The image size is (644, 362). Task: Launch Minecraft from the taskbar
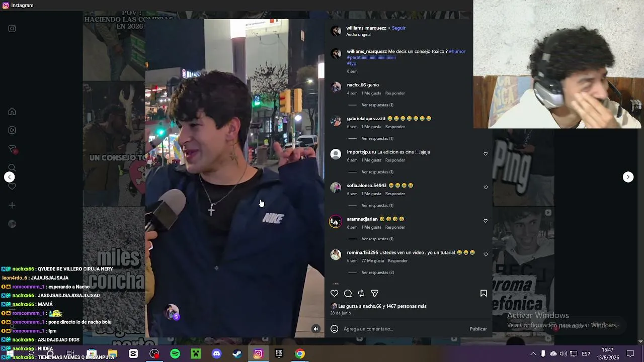(196, 354)
